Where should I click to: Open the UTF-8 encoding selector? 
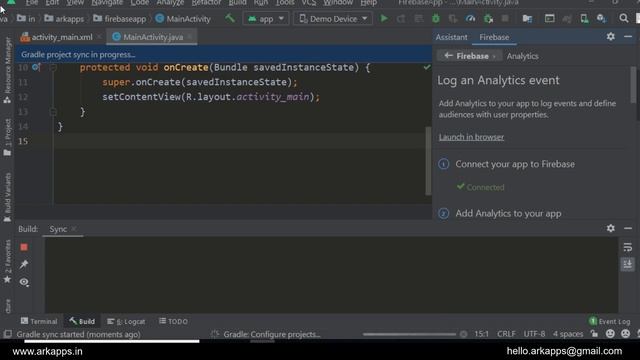pos(534,334)
